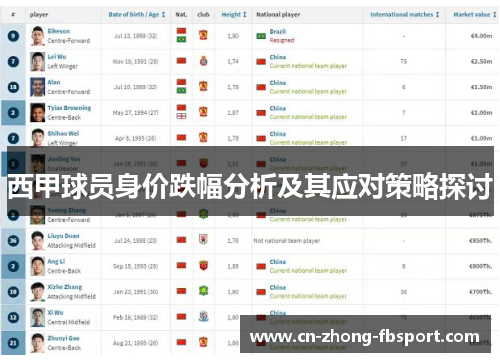Click the Brazil flag beside Elkeson's national team
This screenshot has width=500, height=362.
point(261,36)
